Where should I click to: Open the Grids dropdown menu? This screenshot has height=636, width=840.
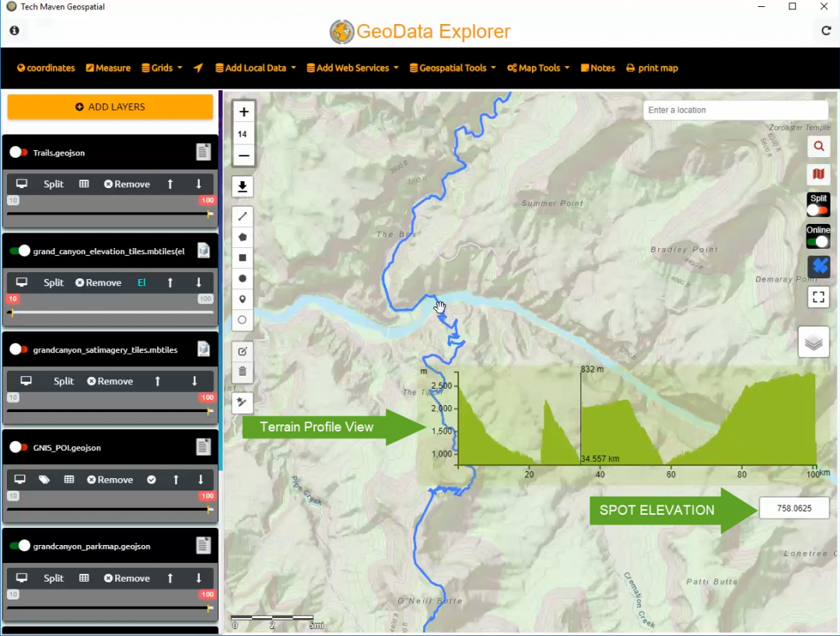161,68
